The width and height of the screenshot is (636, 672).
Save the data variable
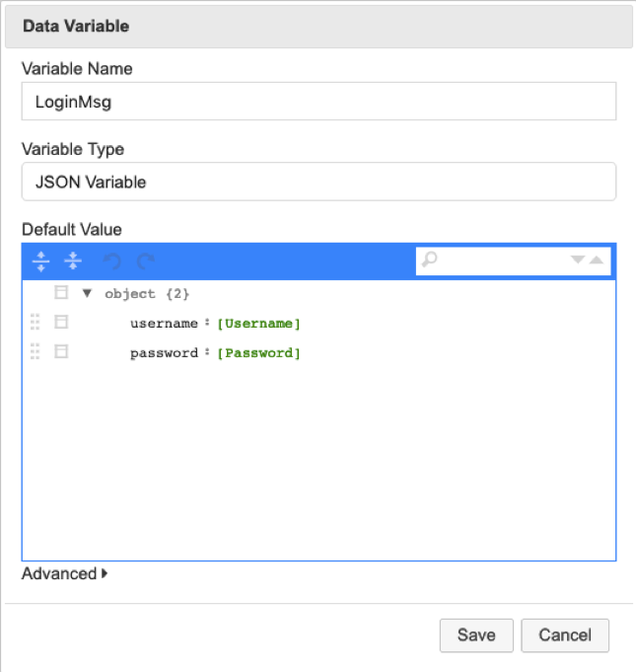click(x=476, y=635)
